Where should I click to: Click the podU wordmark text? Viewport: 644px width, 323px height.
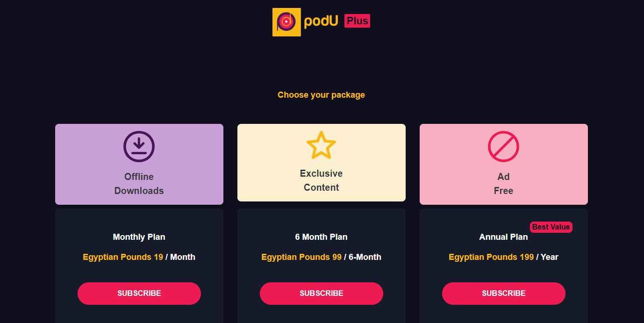pyautogui.click(x=321, y=22)
